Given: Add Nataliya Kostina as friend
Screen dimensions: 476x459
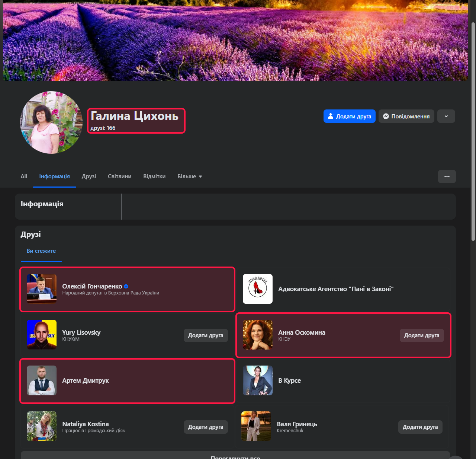Looking at the screenshot, I should [x=206, y=427].
